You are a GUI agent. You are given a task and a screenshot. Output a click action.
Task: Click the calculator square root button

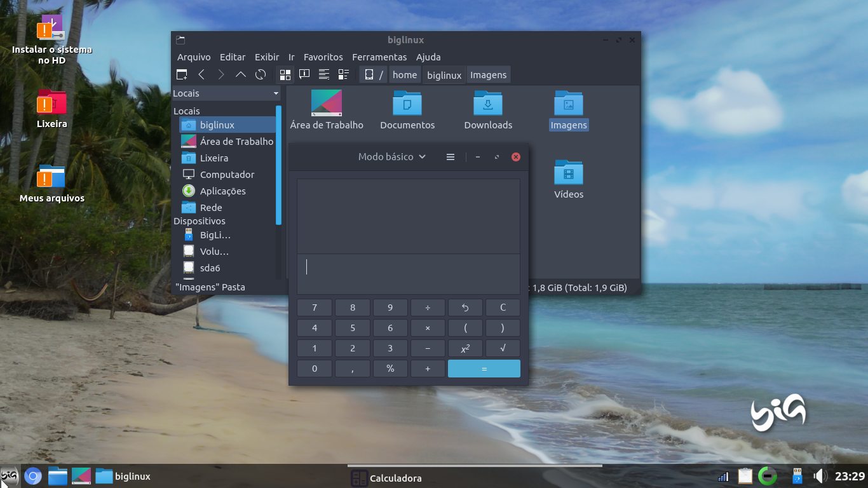503,348
